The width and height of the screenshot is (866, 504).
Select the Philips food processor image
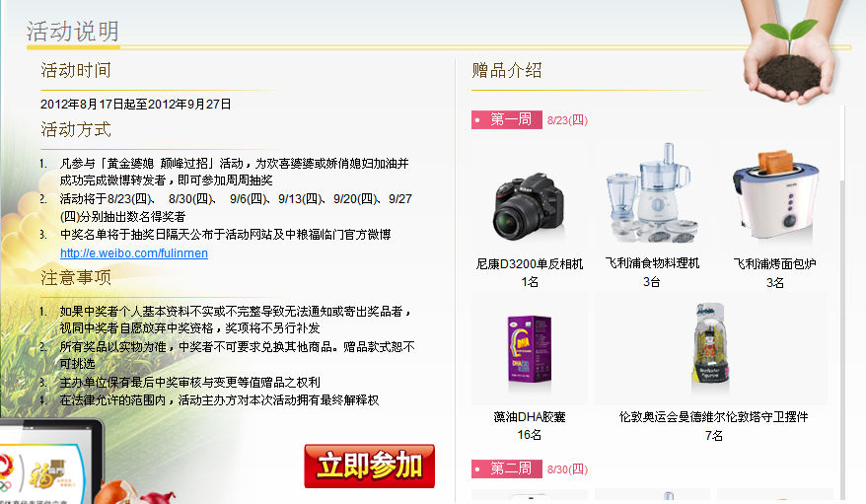point(651,193)
